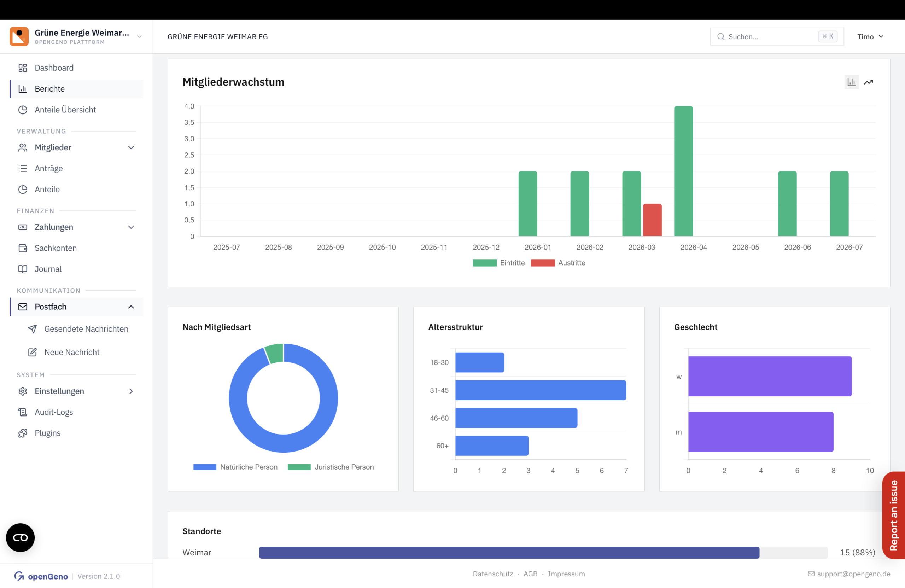905x588 pixels.
Task: Go to Anträge
Action: click(76, 168)
